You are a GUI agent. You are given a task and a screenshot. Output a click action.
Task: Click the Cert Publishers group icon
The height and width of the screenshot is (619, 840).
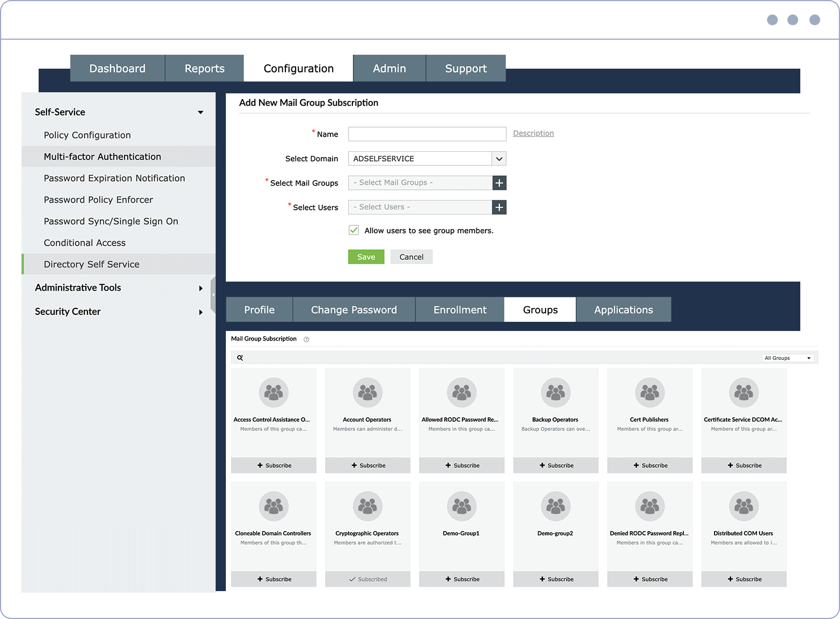tap(650, 392)
